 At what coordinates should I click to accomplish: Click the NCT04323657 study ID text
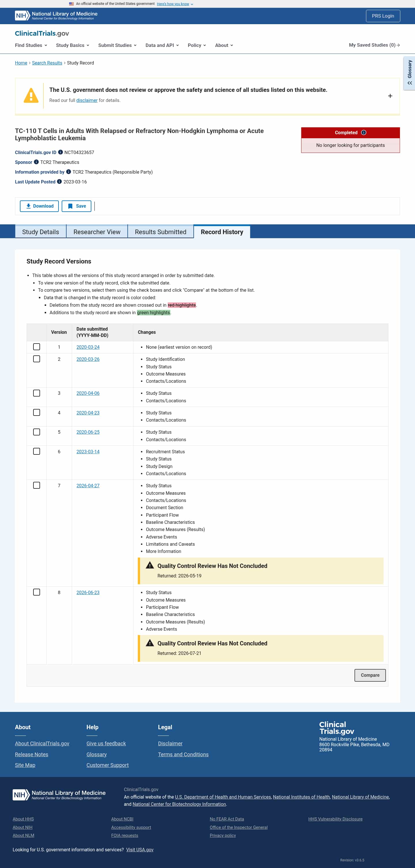click(x=79, y=152)
